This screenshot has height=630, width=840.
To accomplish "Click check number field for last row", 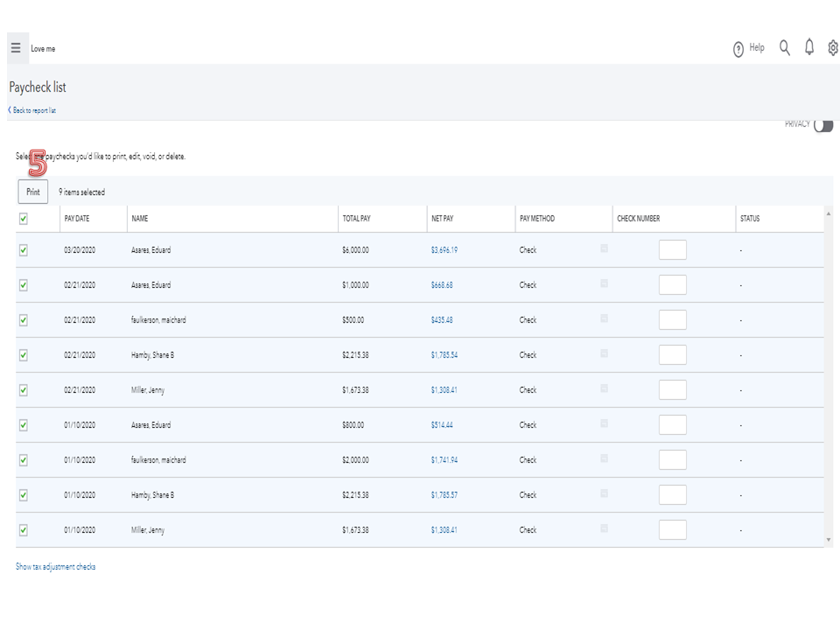I will (x=672, y=530).
